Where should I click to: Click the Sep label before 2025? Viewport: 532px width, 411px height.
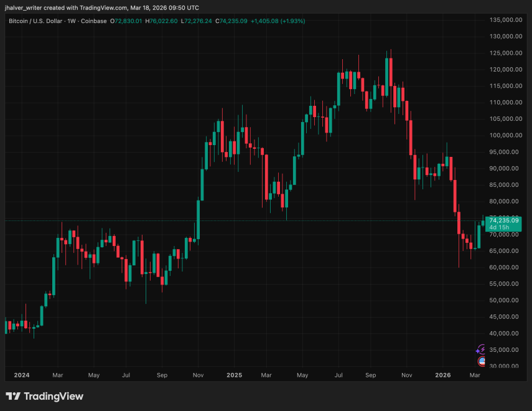[162, 376]
